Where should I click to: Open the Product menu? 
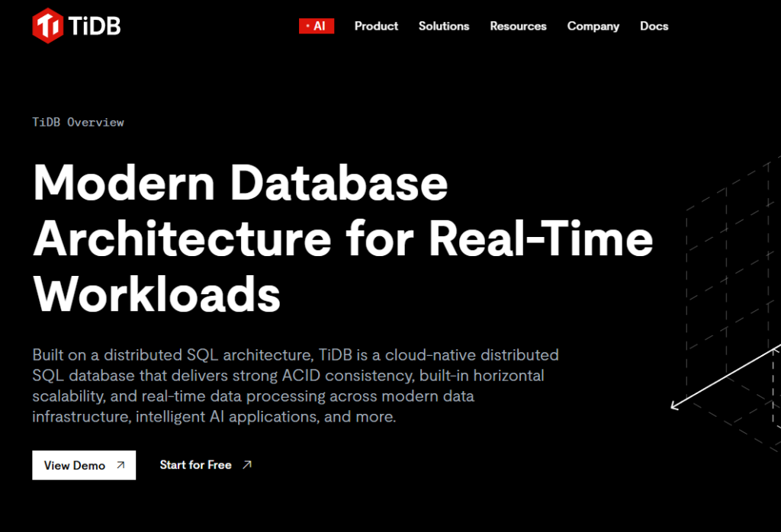point(376,26)
